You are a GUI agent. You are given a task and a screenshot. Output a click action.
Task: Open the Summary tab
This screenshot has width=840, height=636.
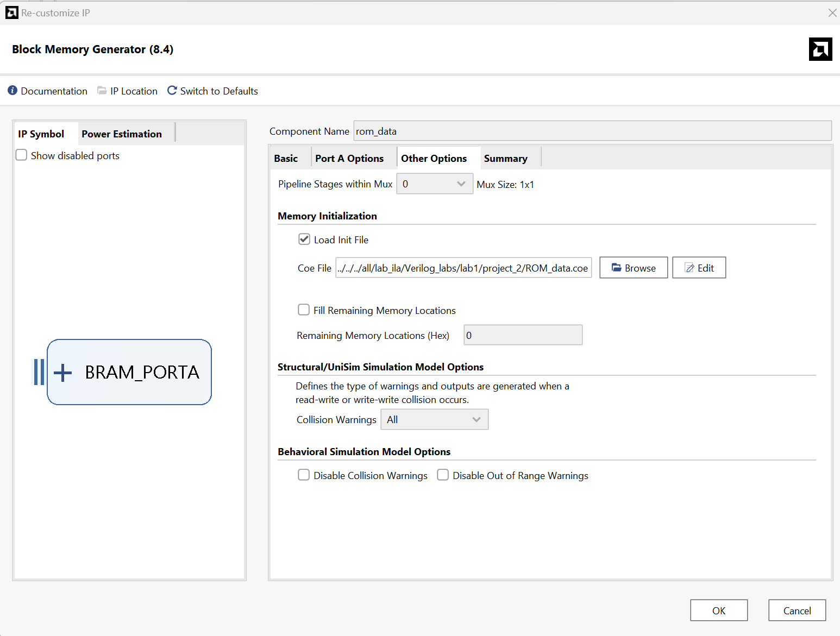(x=505, y=159)
